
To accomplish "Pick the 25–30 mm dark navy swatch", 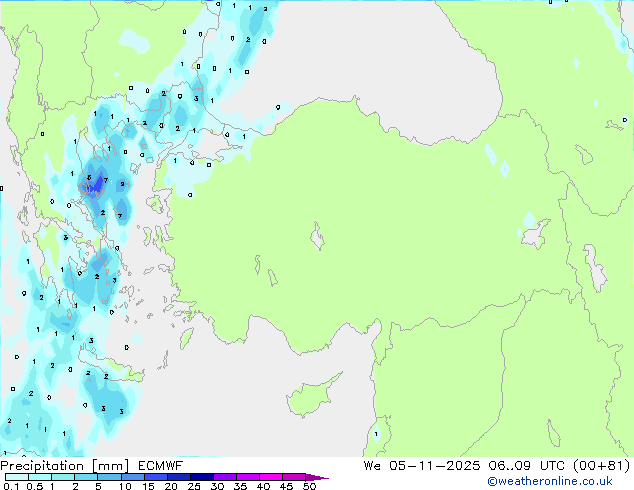I will pyautogui.click(x=202, y=477).
